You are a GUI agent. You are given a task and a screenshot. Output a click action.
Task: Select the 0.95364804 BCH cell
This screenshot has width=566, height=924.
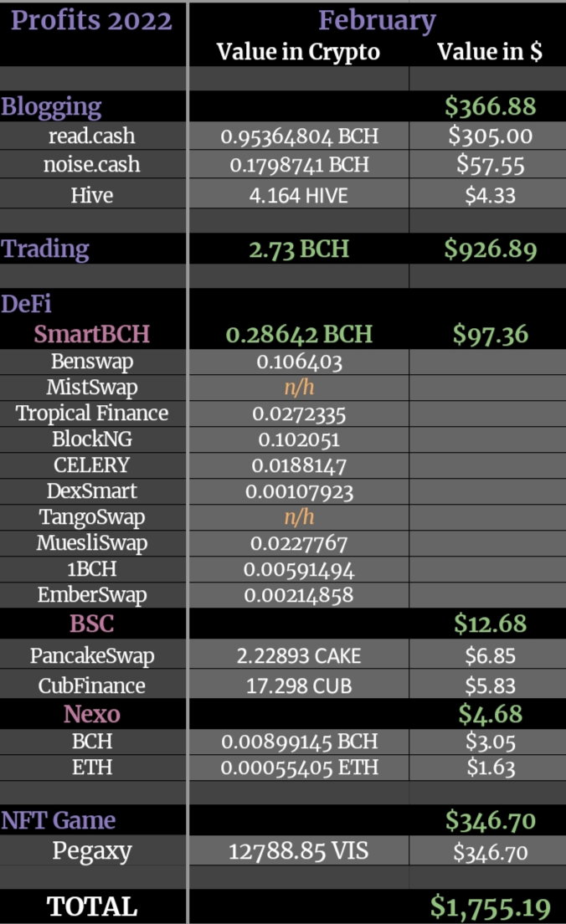[299, 136]
